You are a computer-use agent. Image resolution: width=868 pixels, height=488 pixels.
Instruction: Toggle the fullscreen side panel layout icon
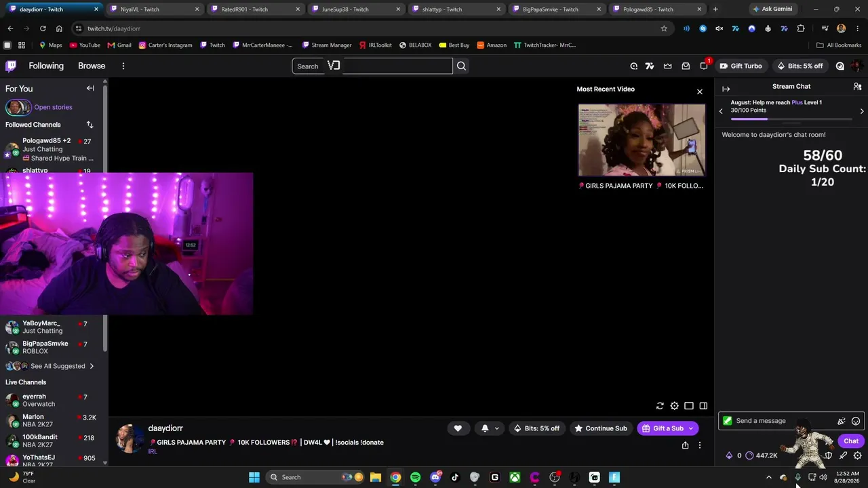(703, 406)
